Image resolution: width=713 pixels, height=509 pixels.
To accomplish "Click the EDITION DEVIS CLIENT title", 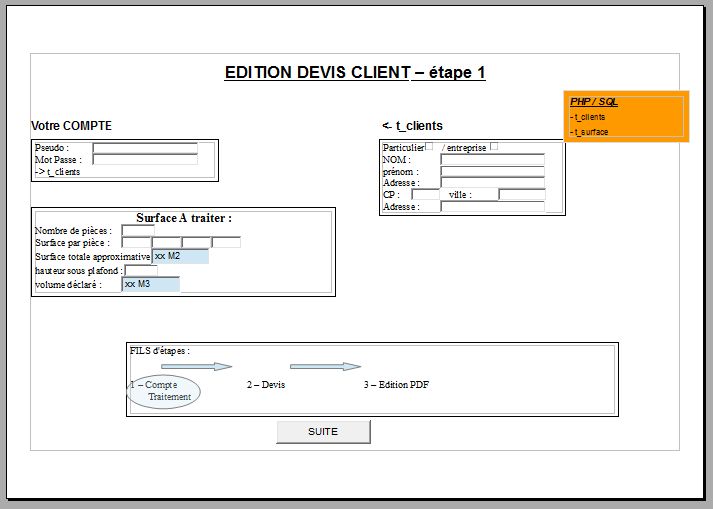I will coord(355,73).
